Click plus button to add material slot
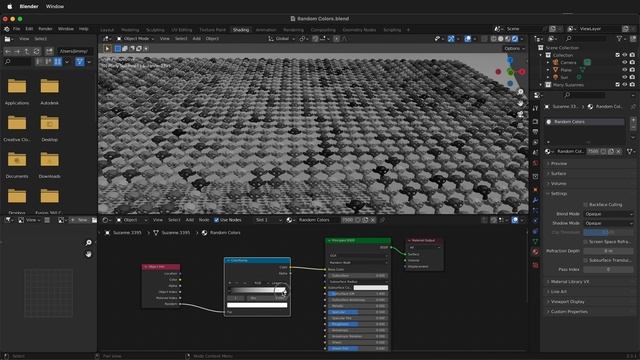The height and width of the screenshot is (360, 640). 633,120
